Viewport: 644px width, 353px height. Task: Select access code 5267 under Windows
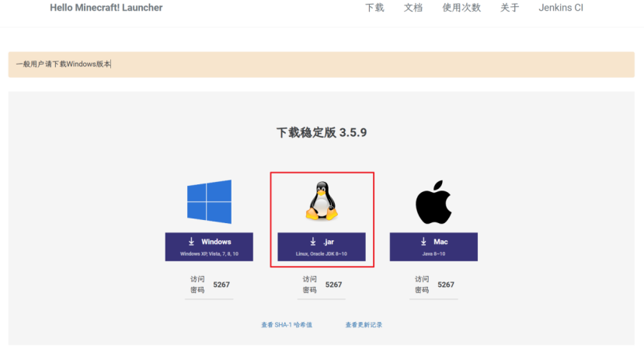point(221,285)
